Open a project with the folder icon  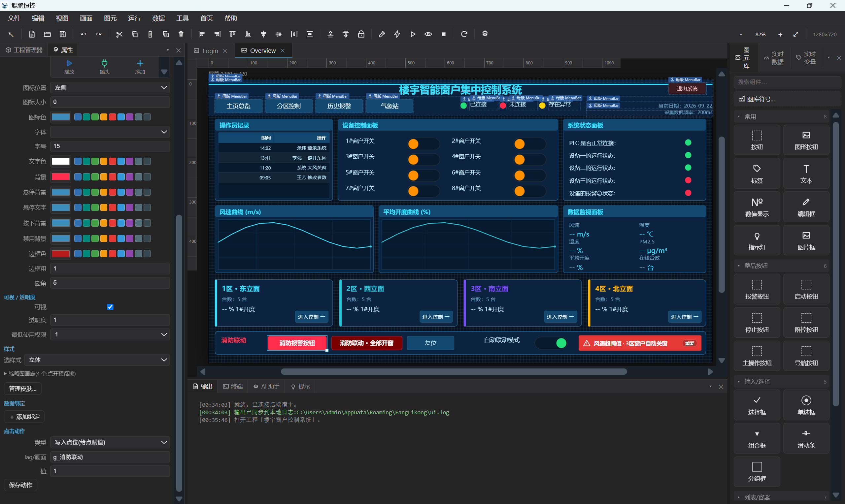[47, 34]
